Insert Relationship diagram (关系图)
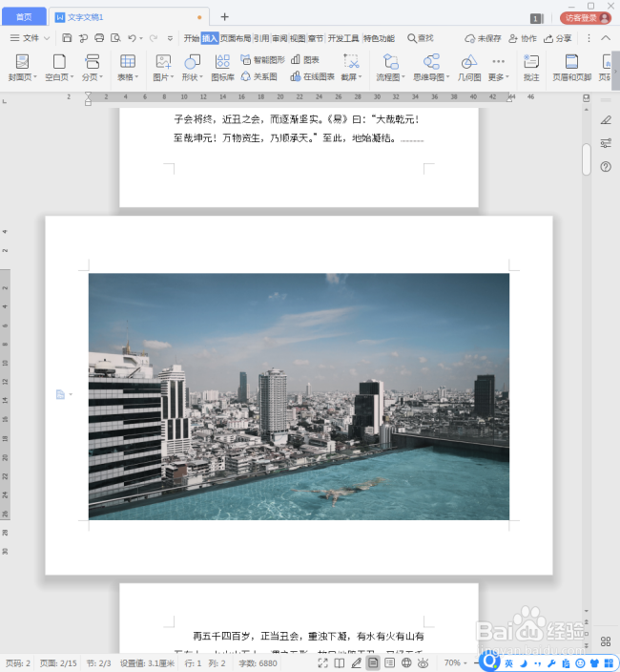The image size is (620, 672). pyautogui.click(x=259, y=76)
